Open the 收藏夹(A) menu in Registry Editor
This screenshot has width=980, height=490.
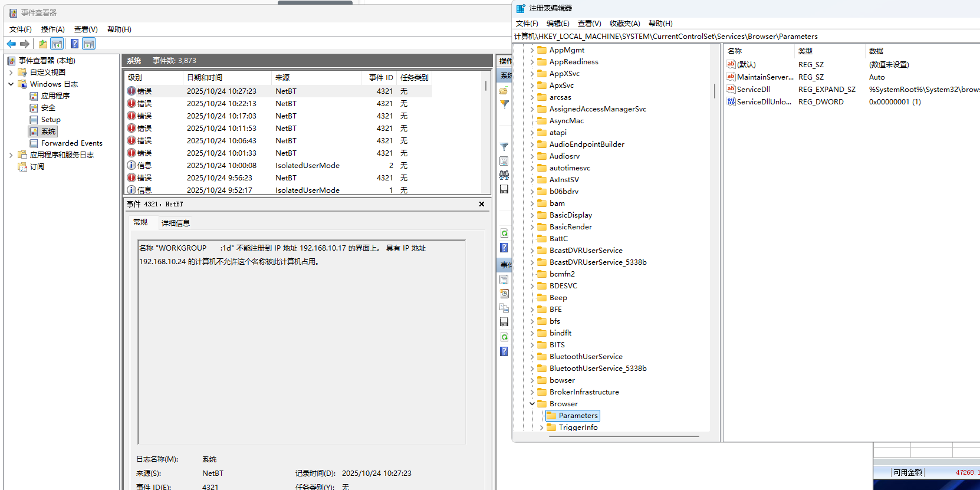tap(624, 24)
